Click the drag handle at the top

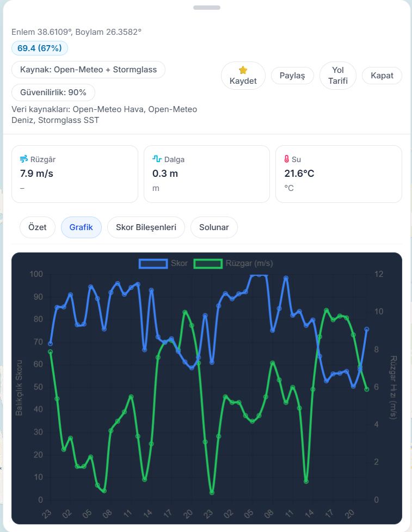pyautogui.click(x=206, y=8)
